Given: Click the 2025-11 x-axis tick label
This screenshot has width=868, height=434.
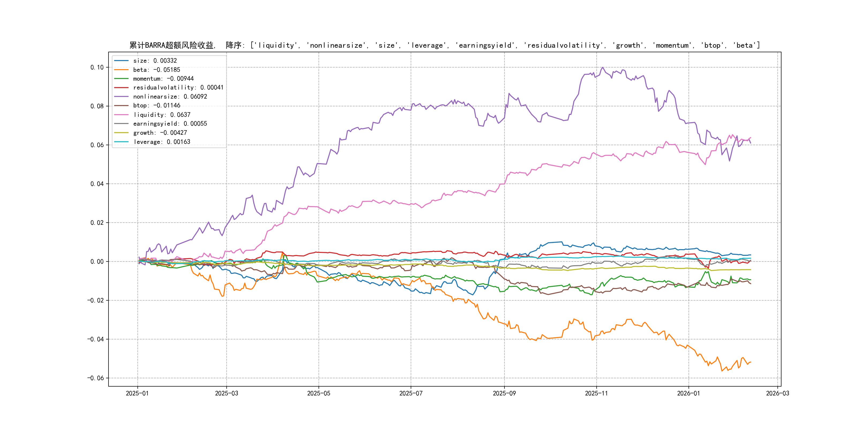Looking at the screenshot, I should click(596, 393).
